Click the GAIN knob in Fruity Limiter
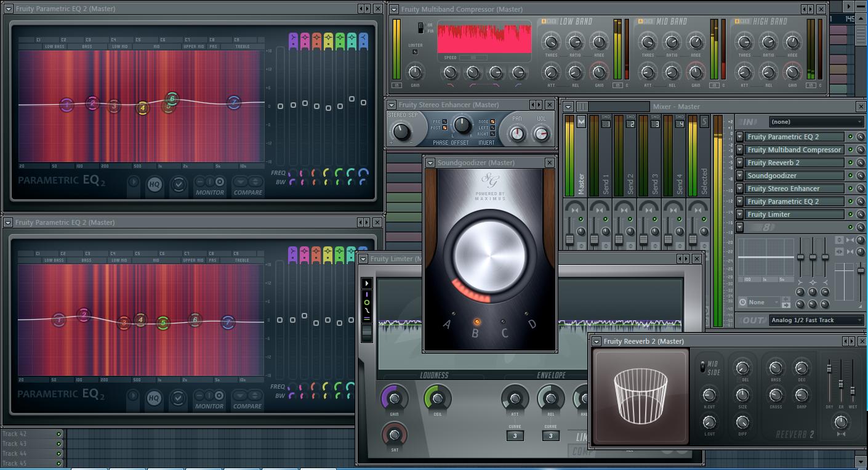 coord(394,399)
